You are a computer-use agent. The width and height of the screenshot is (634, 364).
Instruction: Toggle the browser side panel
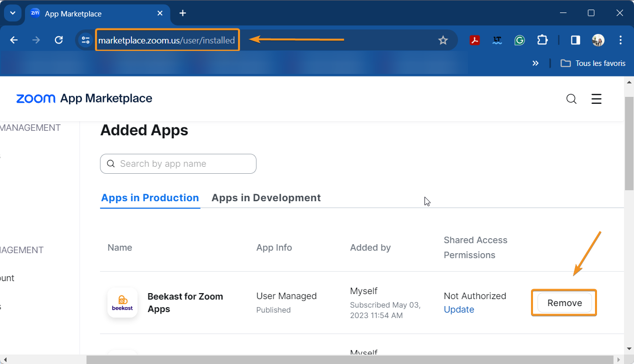(575, 40)
